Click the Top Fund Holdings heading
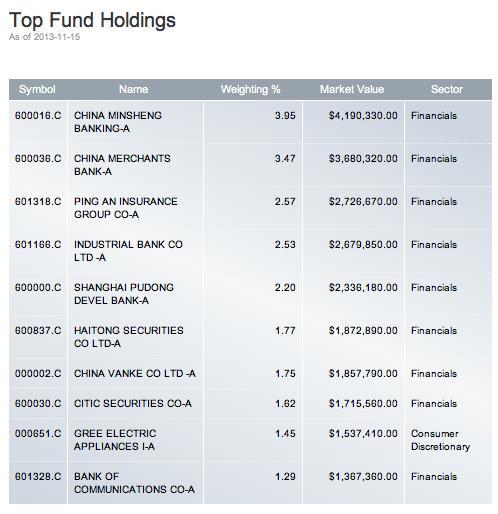 pyautogui.click(x=92, y=20)
